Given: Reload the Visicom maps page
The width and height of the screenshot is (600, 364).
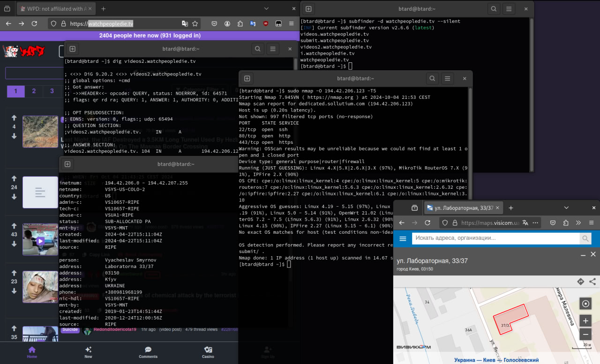Looking at the screenshot, I should point(427,223).
